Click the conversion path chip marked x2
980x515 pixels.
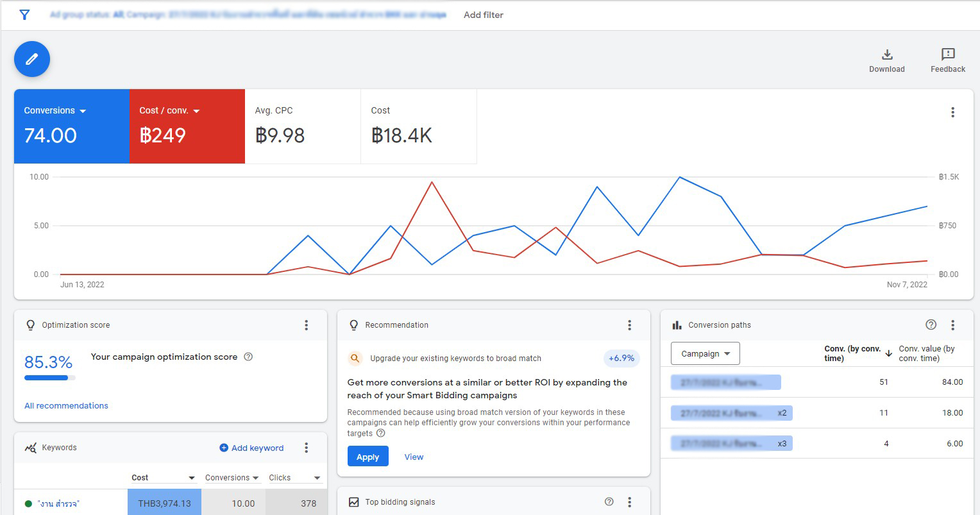(x=731, y=412)
